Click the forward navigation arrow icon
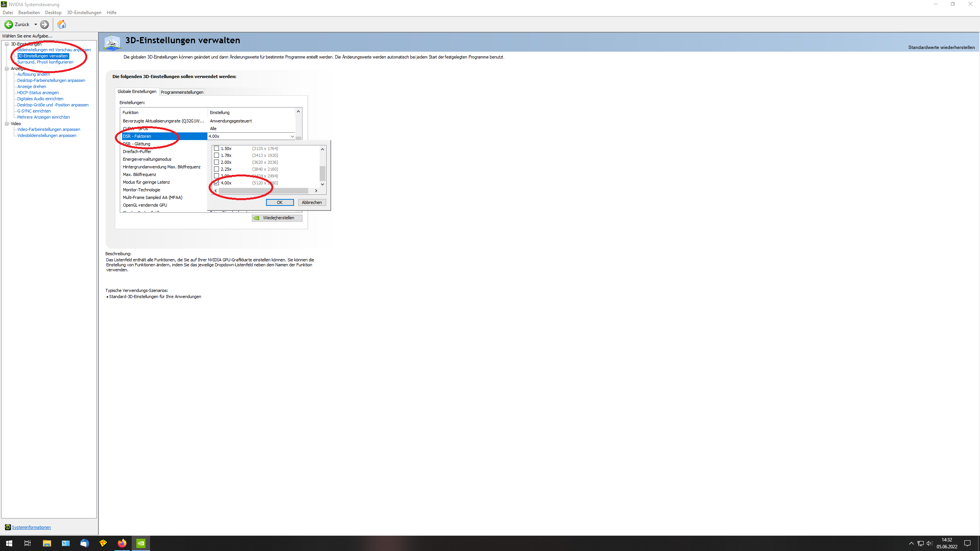The width and height of the screenshot is (980, 551). pos(44,24)
